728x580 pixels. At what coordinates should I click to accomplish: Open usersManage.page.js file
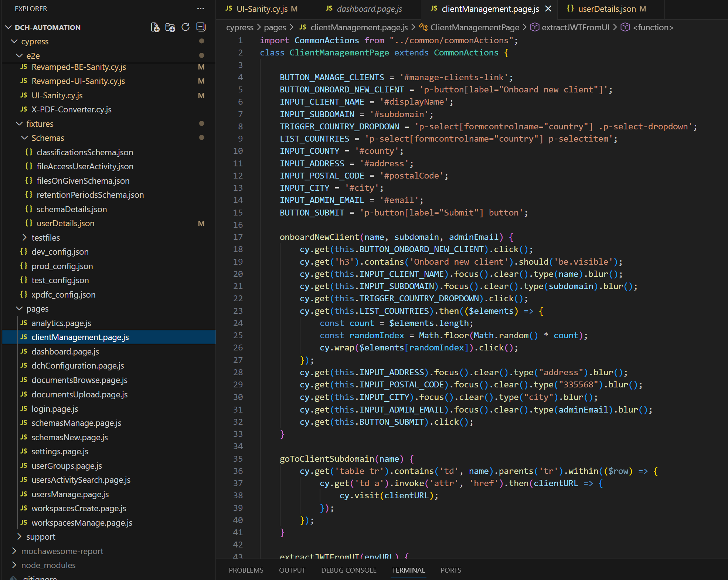point(70,494)
